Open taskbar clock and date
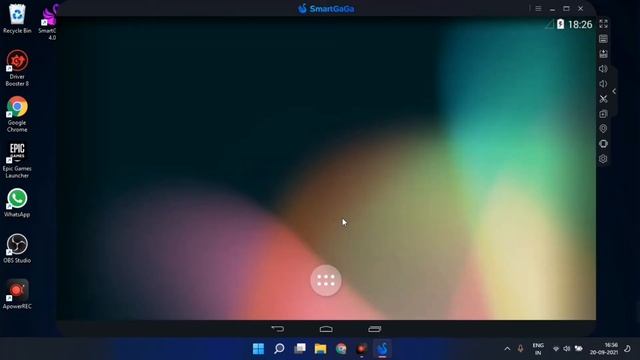This screenshot has width=640, height=360. point(604,349)
